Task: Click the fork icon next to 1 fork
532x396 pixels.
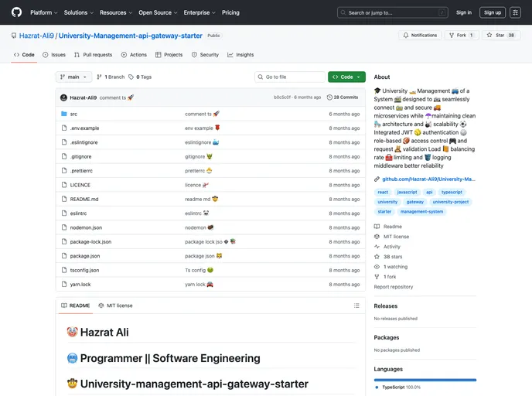Action: tap(377, 277)
